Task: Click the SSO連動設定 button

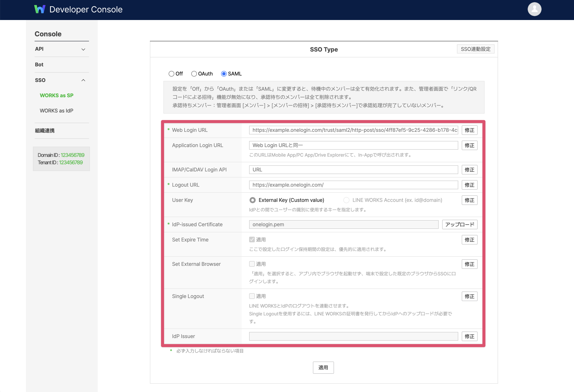Action: click(475, 49)
